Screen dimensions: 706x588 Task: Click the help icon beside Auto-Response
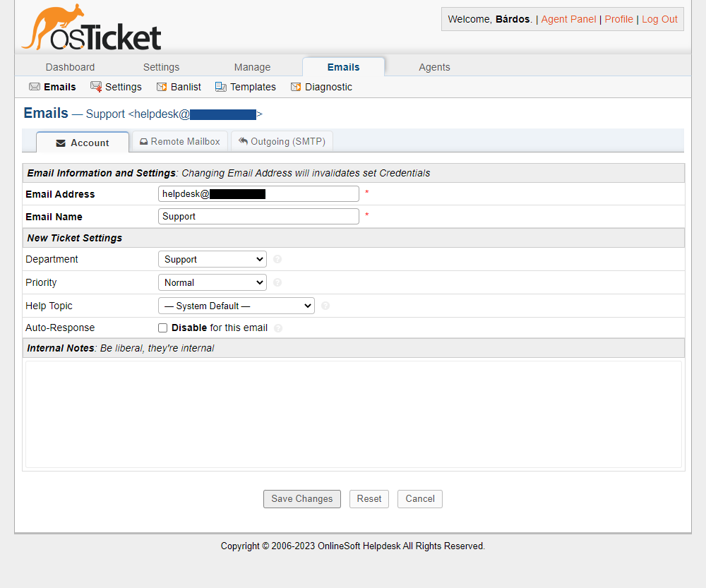click(278, 328)
